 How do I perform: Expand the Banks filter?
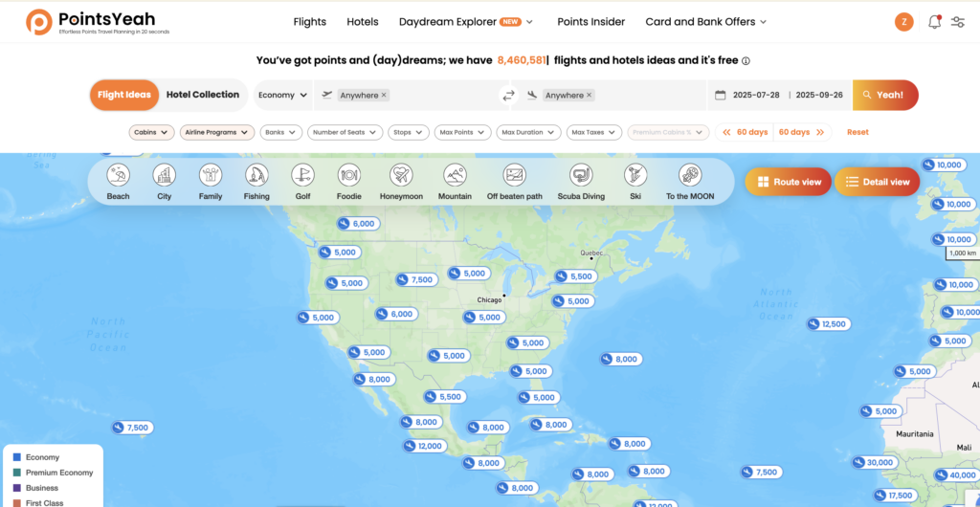pyautogui.click(x=281, y=132)
